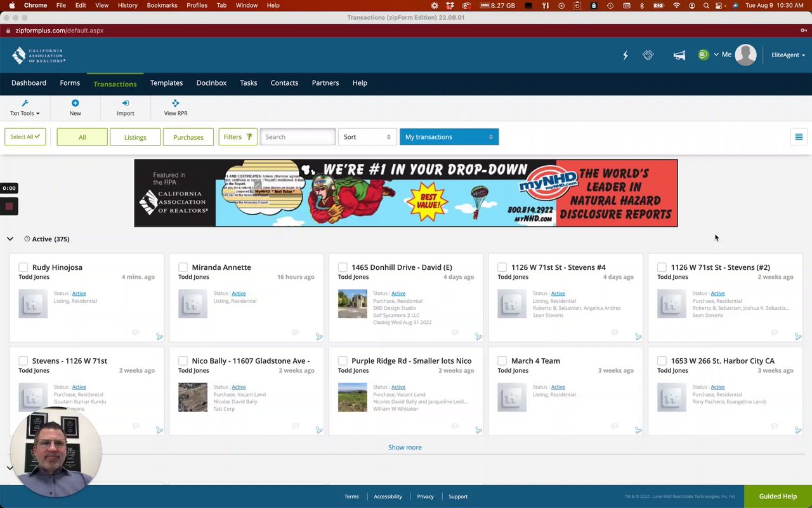The image size is (812, 508).
Task: Click send icon on 1126 W 71st Stevens (#2) card
Action: coord(798,337)
